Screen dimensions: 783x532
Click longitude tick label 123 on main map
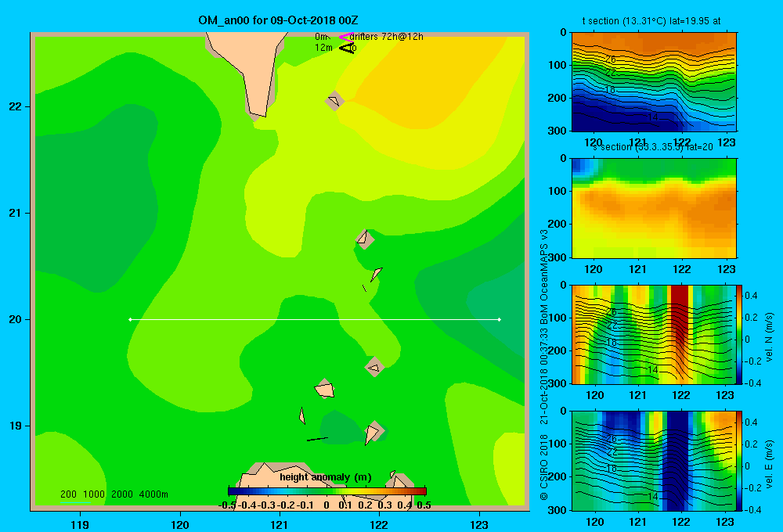tap(479, 524)
